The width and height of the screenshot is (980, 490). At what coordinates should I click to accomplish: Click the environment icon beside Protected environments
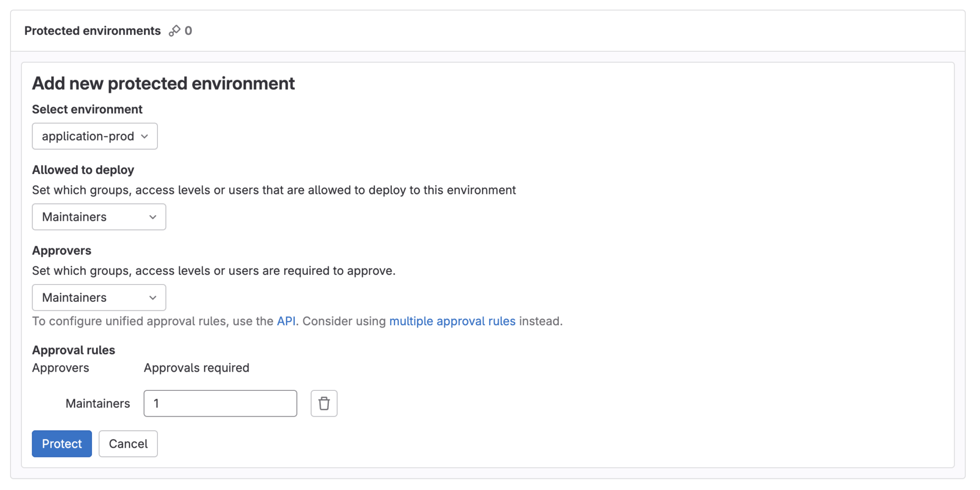(x=174, y=31)
